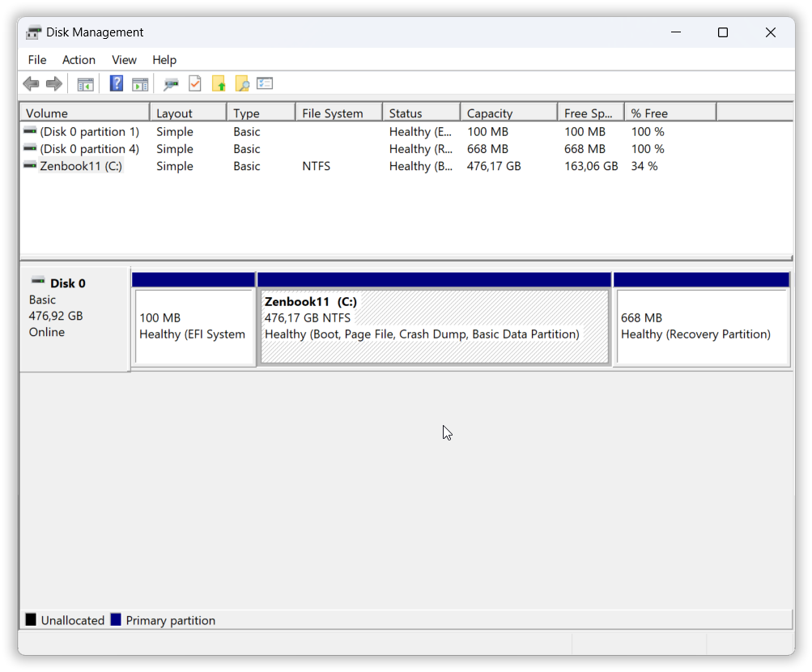The height and width of the screenshot is (672, 812).
Task: Open Help via the blue question mark icon
Action: coord(117,83)
